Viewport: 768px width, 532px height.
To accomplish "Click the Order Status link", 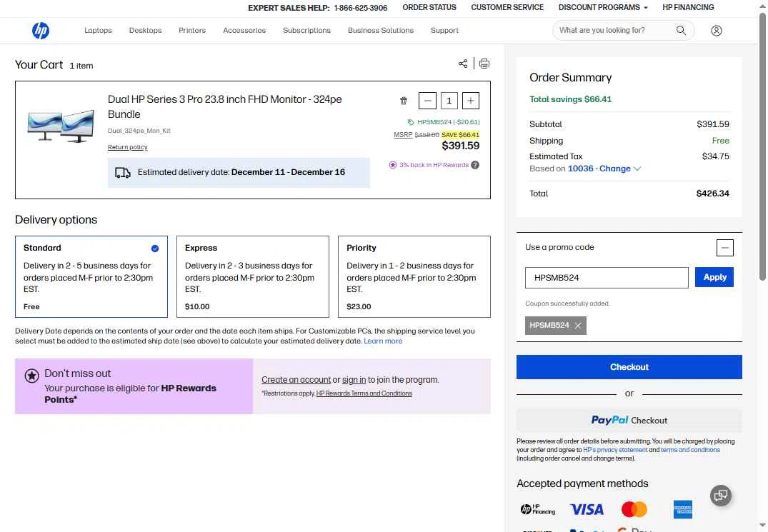I will (x=429, y=7).
